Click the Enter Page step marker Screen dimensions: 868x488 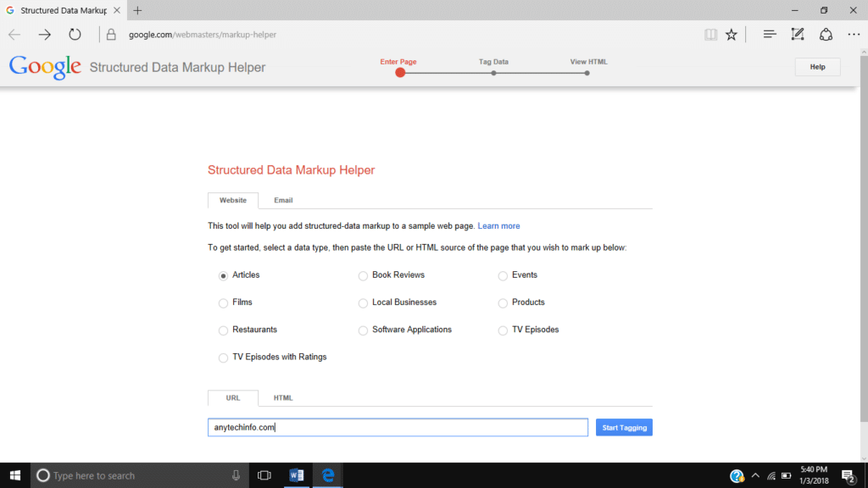[400, 73]
